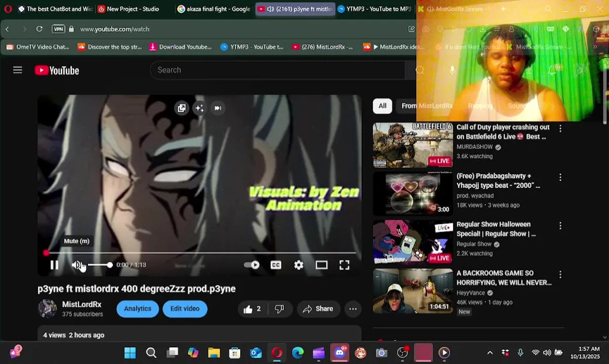This screenshot has width=609, height=364.
Task: Open Regular Show Halloween Special thumbnail
Action: pyautogui.click(x=413, y=242)
